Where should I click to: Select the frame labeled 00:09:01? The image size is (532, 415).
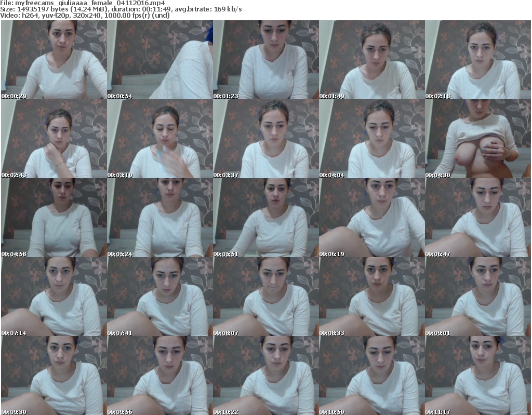(478, 297)
